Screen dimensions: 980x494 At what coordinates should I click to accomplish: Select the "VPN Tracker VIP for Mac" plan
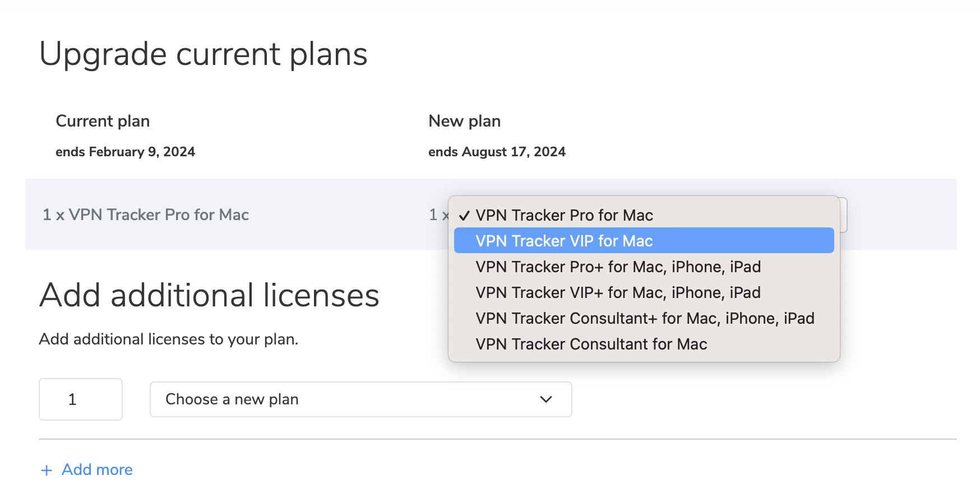click(x=564, y=240)
